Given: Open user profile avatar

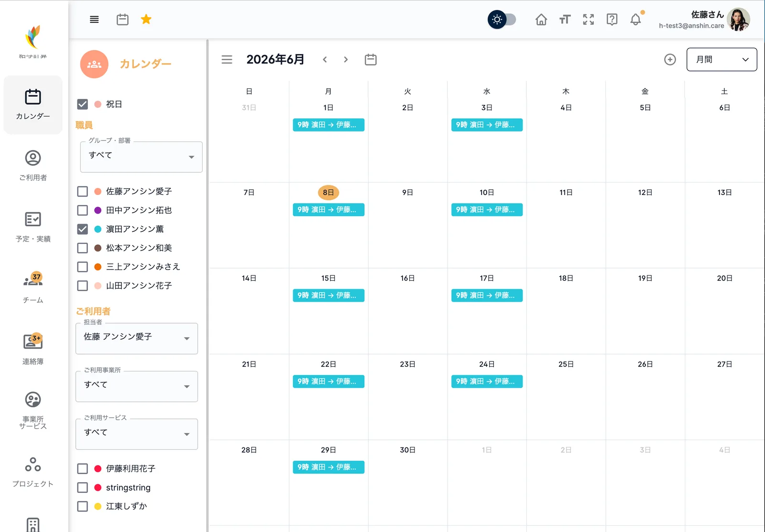Looking at the screenshot, I should point(738,20).
